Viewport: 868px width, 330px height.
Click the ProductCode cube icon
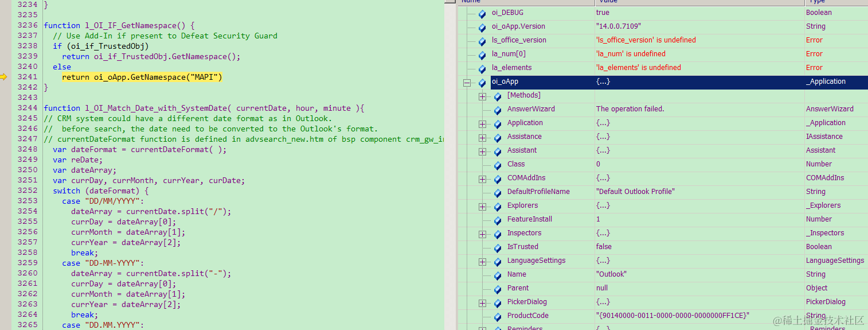[x=497, y=317]
